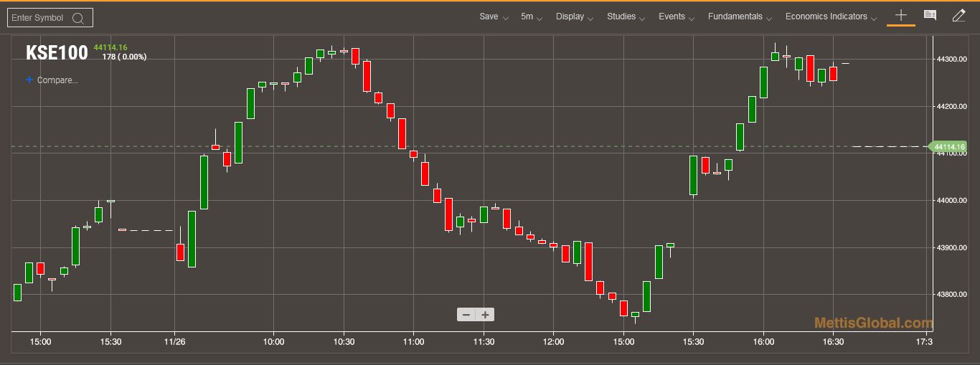Click the 11/26 date label on time axis
This screenshot has height=365, width=980.
pyautogui.click(x=175, y=341)
